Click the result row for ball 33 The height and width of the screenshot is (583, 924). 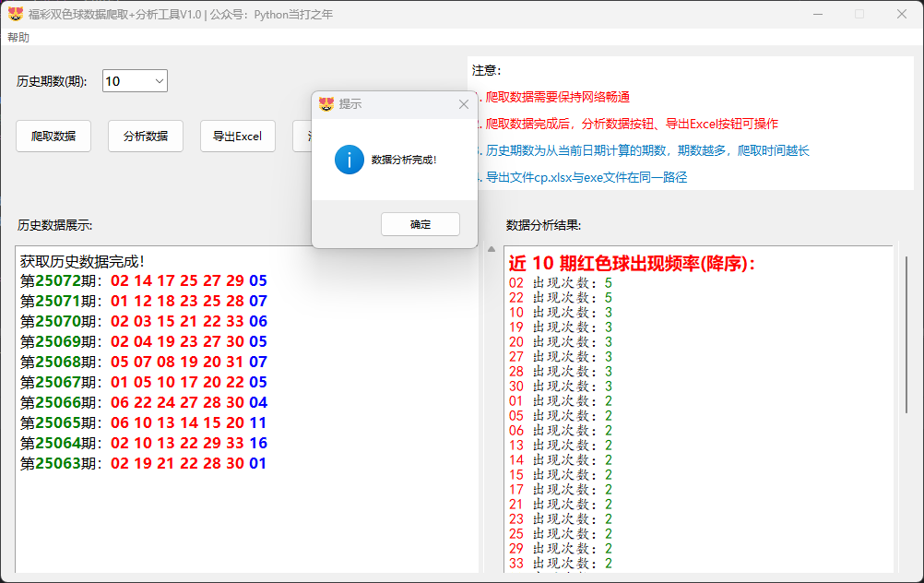[x=561, y=563]
